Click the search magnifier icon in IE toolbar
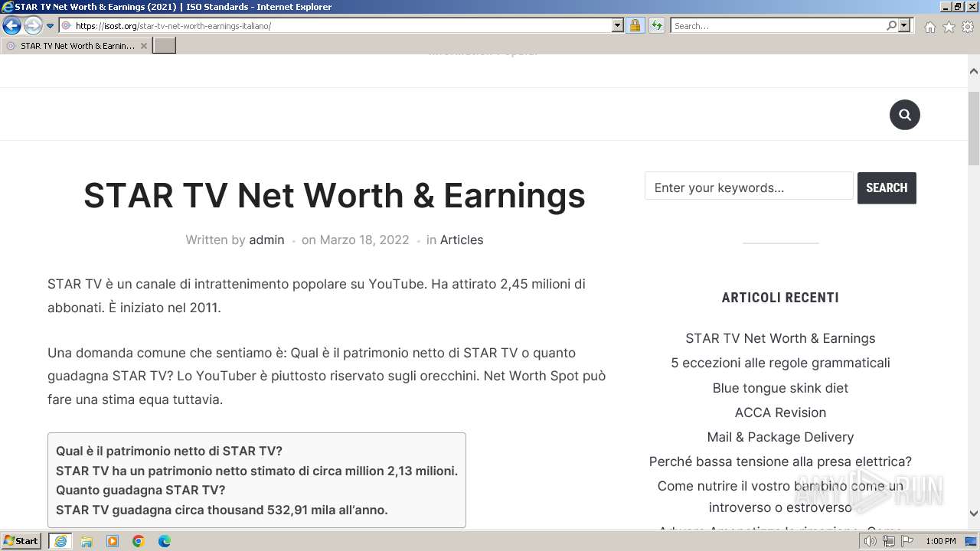The image size is (980, 551). [891, 26]
